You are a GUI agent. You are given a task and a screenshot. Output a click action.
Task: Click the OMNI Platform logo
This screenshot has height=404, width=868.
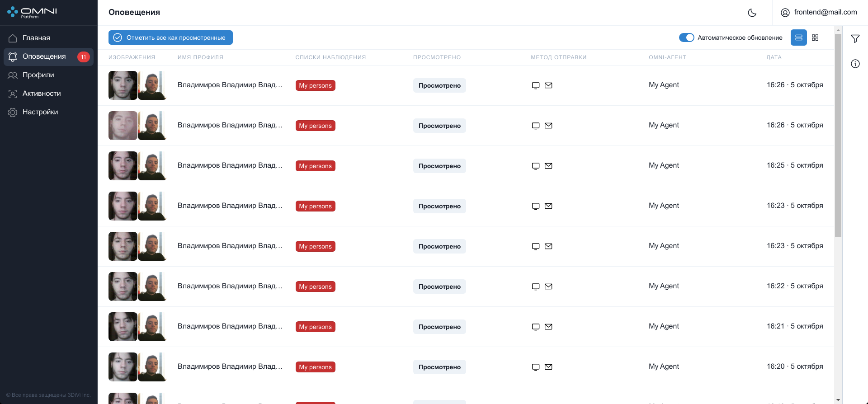coord(32,12)
